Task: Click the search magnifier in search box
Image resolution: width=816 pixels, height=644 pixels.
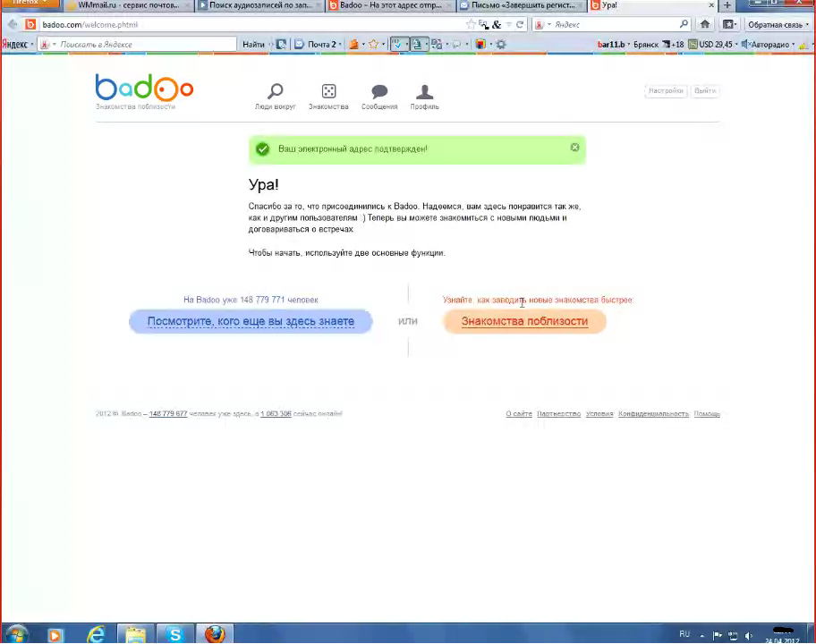Action: [684, 24]
